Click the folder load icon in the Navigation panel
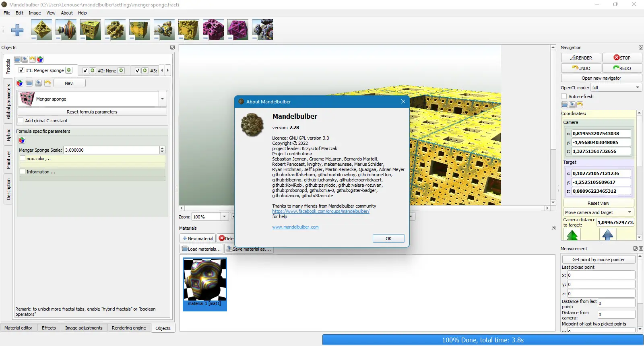The width and height of the screenshot is (644, 346). tap(565, 105)
